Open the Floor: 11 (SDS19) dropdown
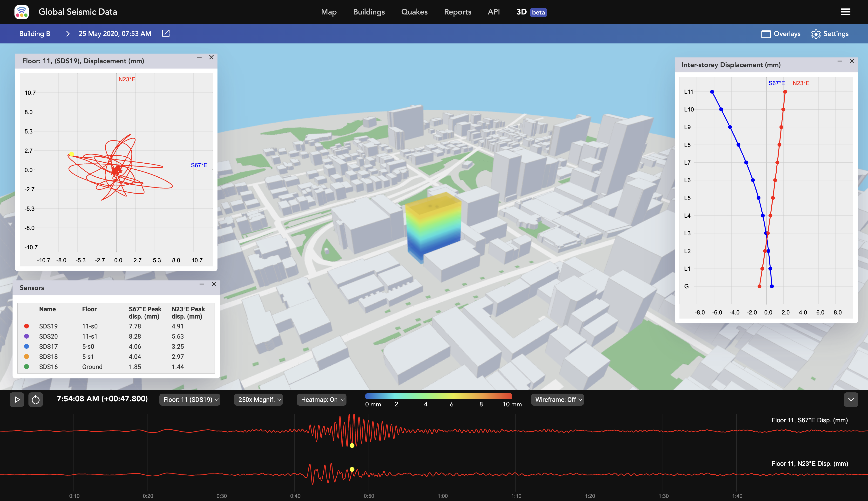Screen dimensions: 868x501 (x=190, y=399)
